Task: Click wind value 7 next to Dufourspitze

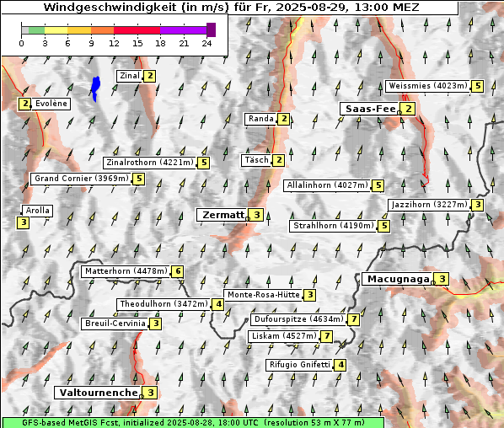Action: tap(354, 319)
